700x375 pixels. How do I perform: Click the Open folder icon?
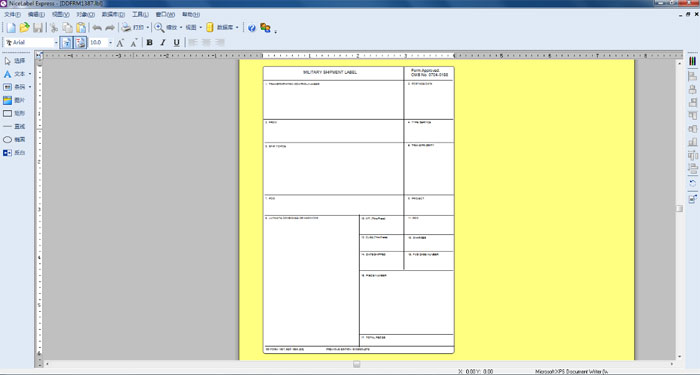coord(25,28)
